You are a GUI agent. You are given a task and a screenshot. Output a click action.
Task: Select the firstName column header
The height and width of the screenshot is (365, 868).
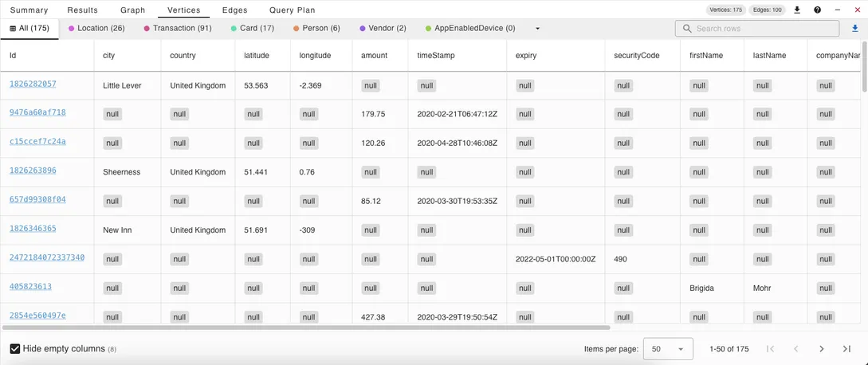click(706, 55)
